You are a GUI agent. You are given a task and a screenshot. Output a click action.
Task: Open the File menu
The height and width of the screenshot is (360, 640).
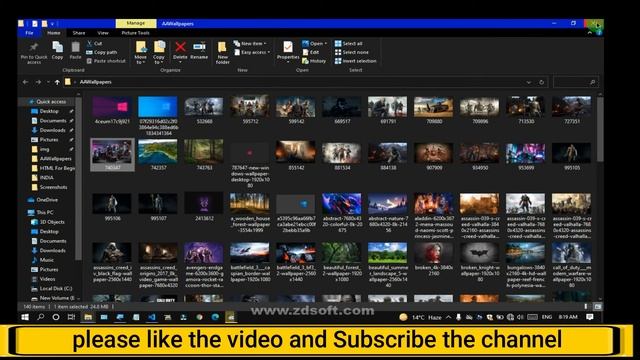click(29, 33)
